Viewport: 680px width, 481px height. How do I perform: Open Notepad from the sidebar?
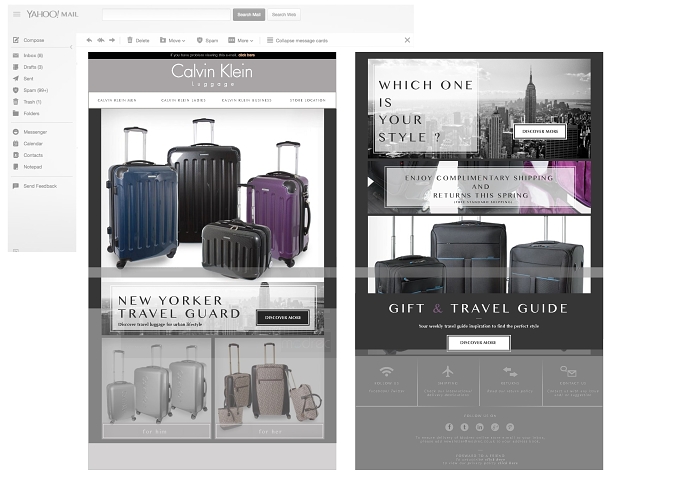coord(33,167)
